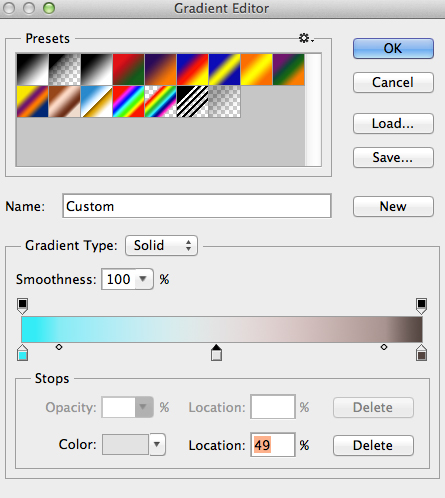445x498 pixels.
Task: Select the dark brown color stop
Action: click(421, 353)
